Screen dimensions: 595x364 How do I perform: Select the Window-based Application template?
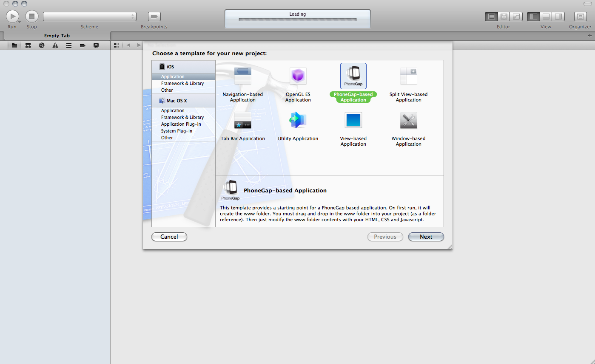point(408,121)
